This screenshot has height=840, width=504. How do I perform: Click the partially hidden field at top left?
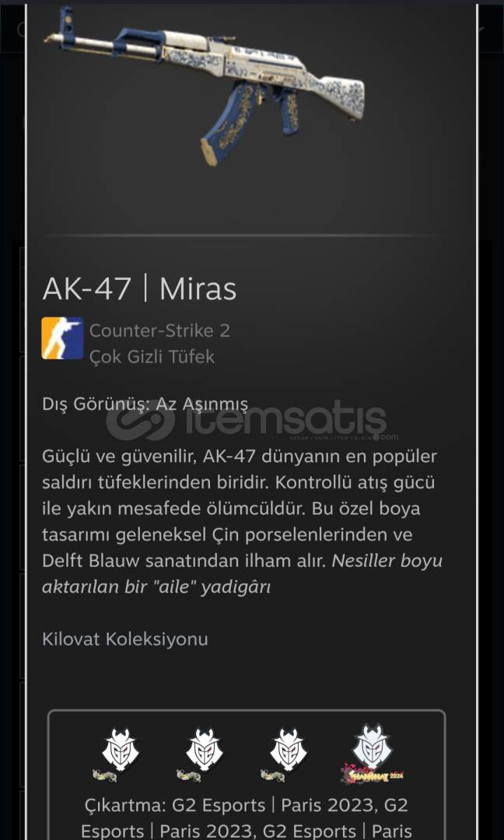[x=13, y=30]
